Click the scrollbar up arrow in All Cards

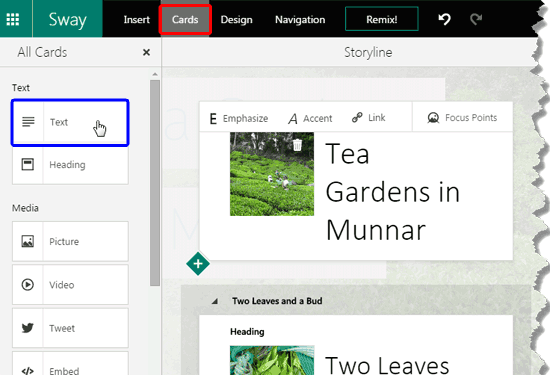(x=155, y=74)
